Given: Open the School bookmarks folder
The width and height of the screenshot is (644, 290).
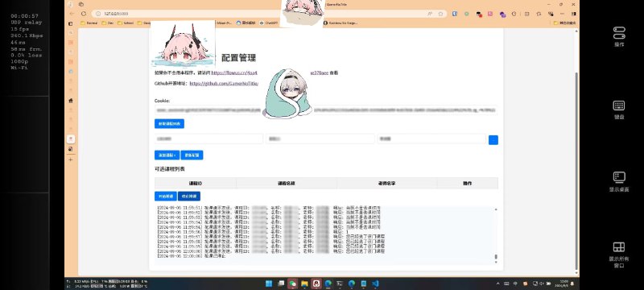Looking at the screenshot, I should tap(126, 23).
